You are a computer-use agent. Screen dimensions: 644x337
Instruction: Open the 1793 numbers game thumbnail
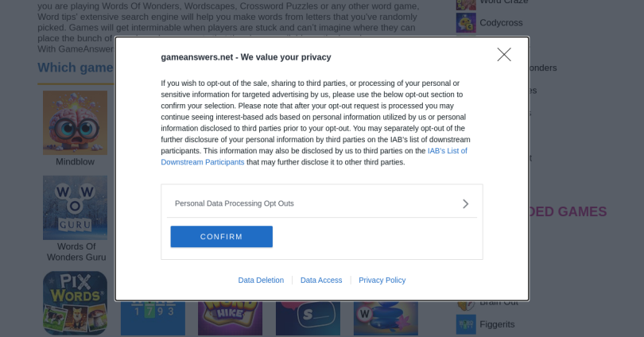point(153,320)
